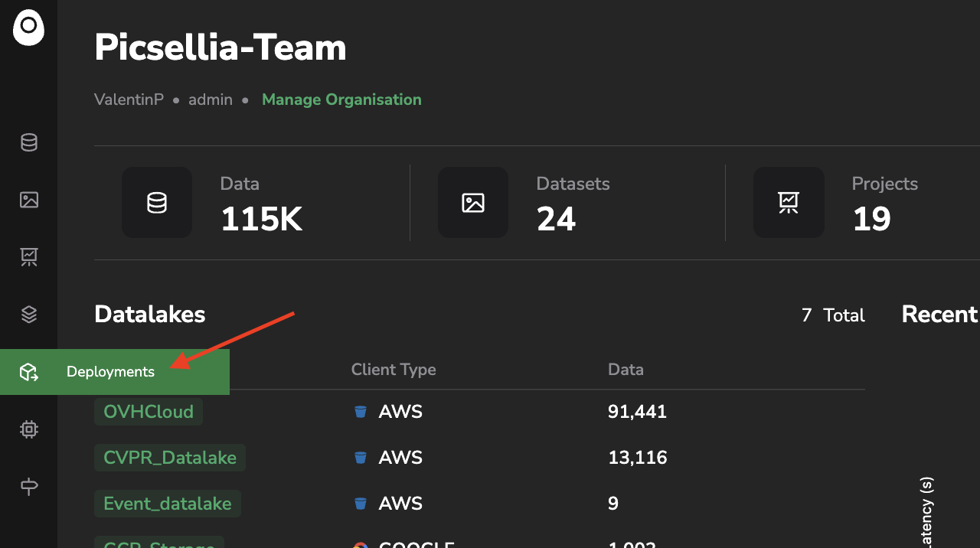Click the AWS bucket icon in CVPR_Datalake row

pos(360,458)
